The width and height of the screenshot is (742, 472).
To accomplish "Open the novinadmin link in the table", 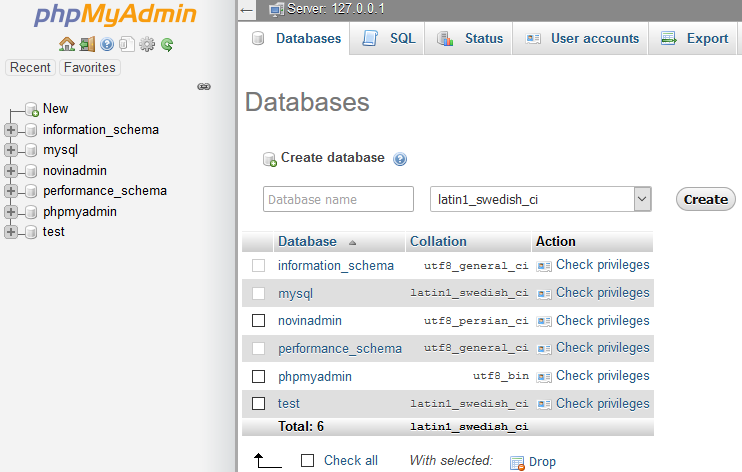I will [310, 321].
